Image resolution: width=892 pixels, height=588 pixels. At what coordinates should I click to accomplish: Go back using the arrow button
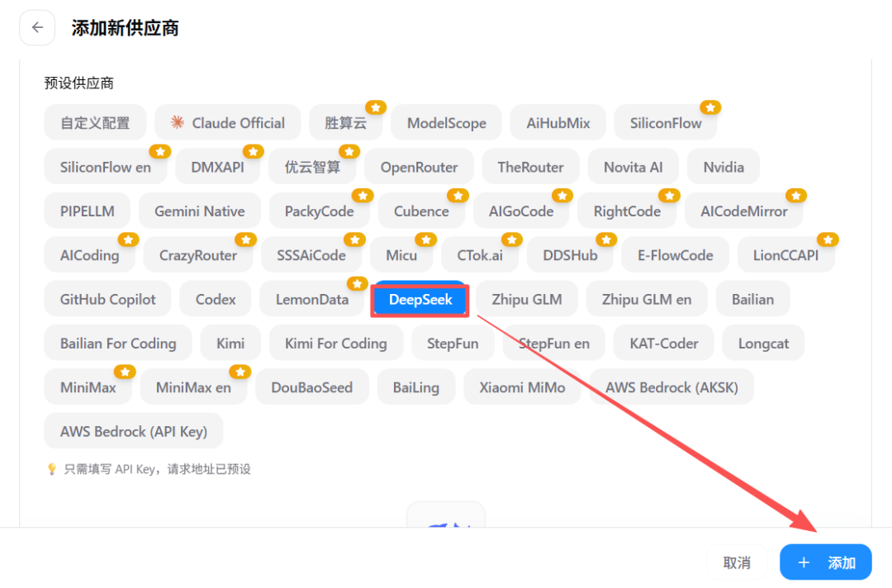[x=37, y=27]
